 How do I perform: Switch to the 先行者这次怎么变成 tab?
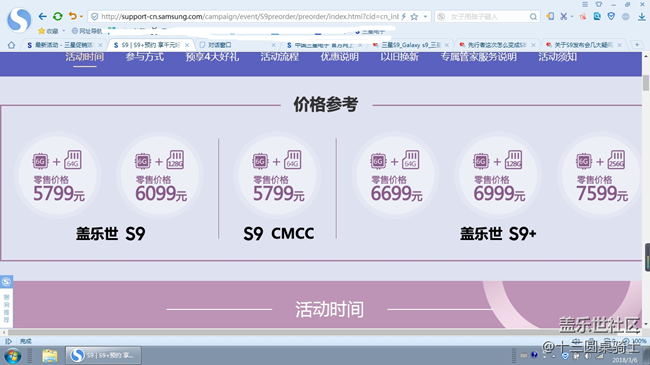coord(493,45)
